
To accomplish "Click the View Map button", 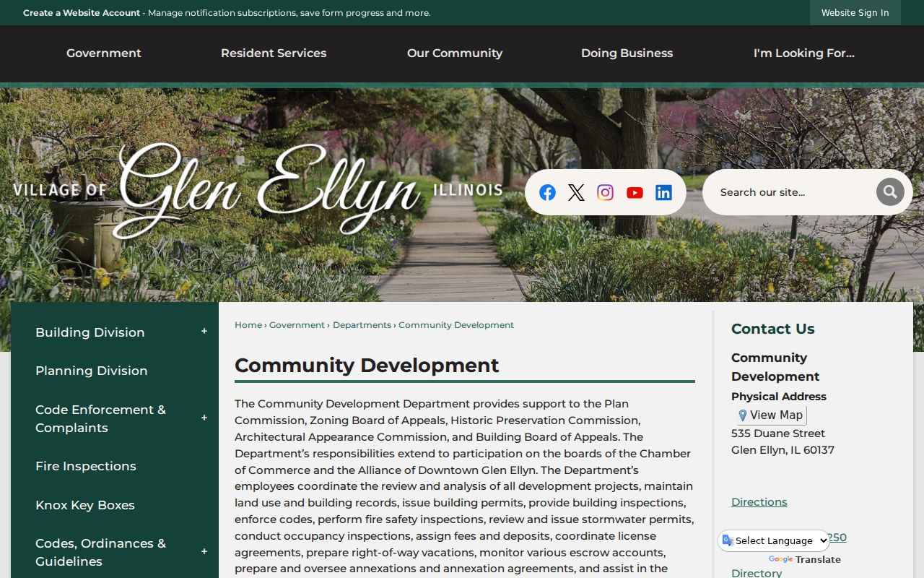I will click(x=770, y=415).
